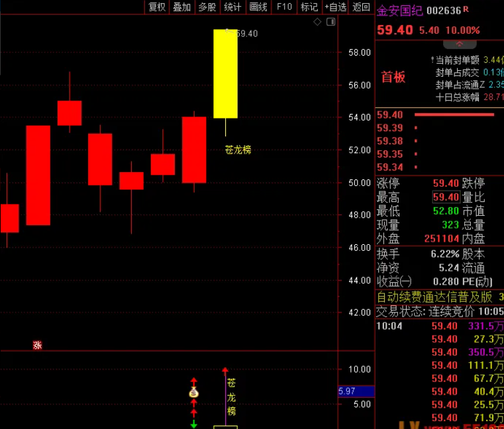
Task: Open F10 company information
Action: (284, 7)
